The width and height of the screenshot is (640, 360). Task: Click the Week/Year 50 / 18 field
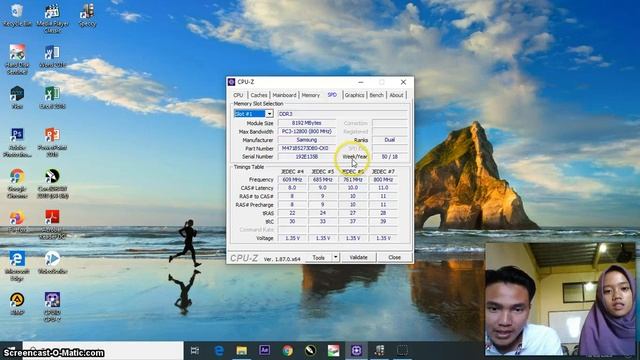coord(390,157)
